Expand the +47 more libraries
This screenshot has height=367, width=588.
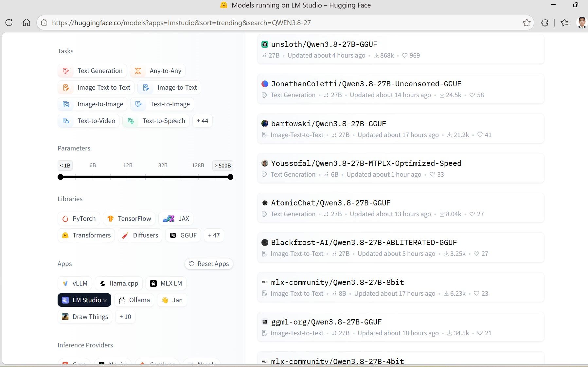tap(214, 235)
